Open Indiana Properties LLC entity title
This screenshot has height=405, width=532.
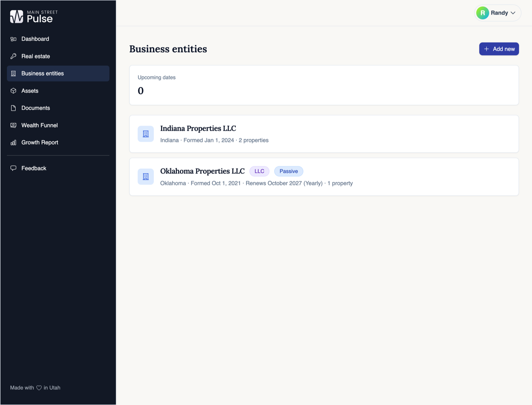(198, 128)
